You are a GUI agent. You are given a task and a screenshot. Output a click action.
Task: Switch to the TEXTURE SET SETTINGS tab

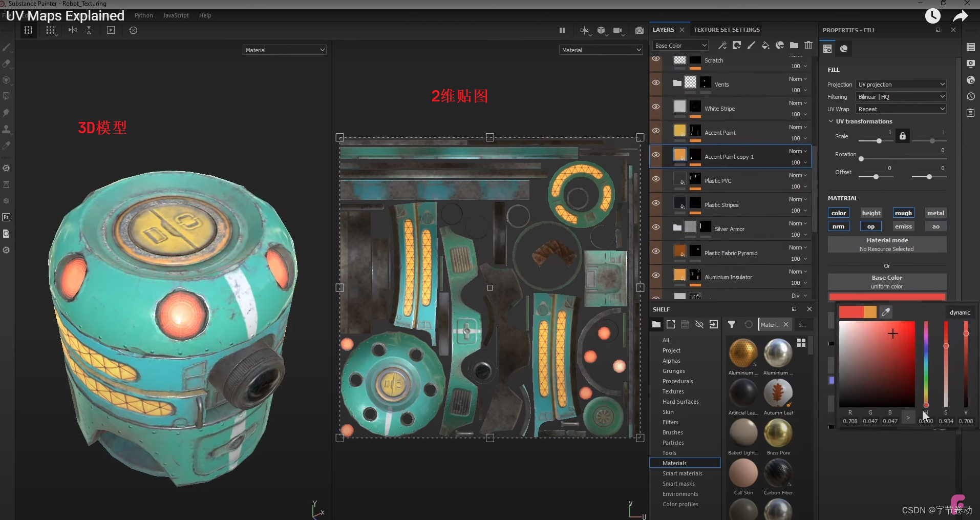[726, 29]
